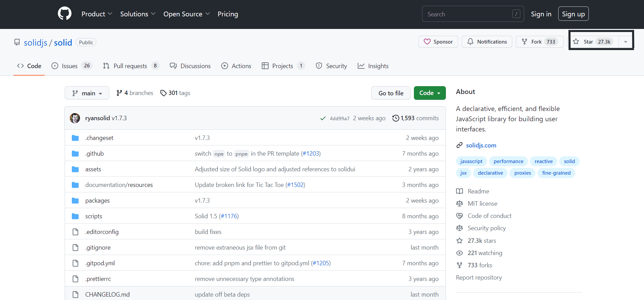The image size is (644, 300).
Task: Click the .github folder icon
Action: coord(75,154)
